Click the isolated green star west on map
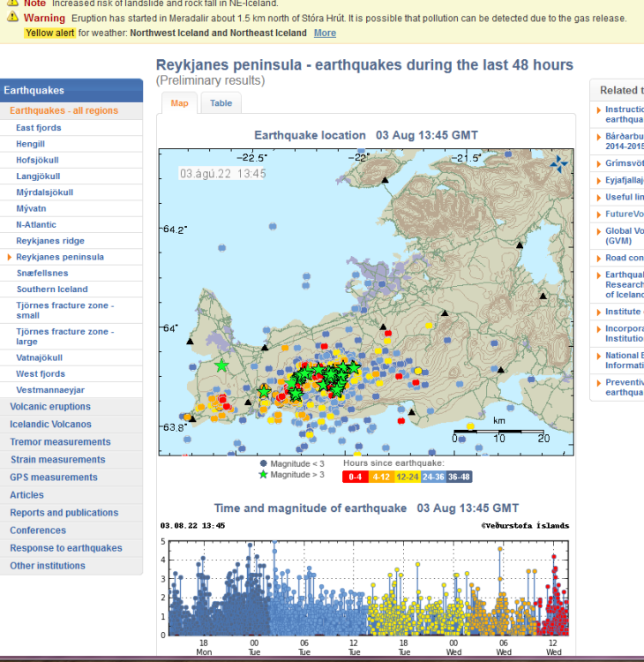The image size is (644, 662). coord(221,365)
